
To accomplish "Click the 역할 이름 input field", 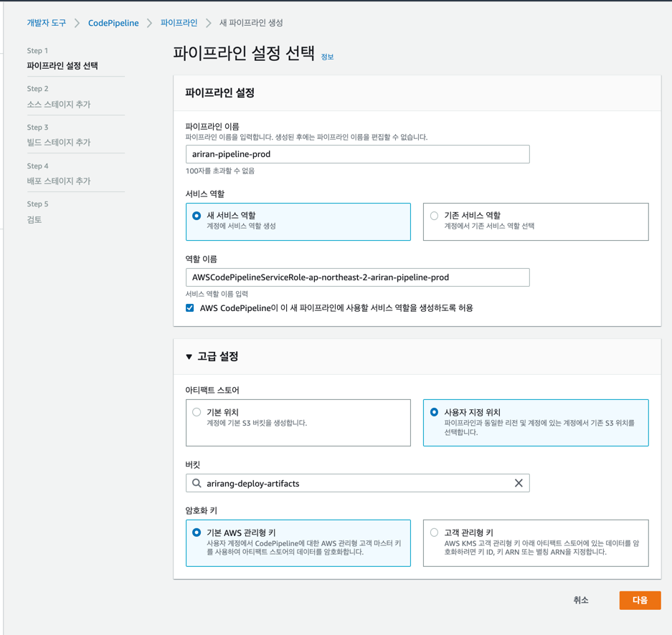I will pyautogui.click(x=357, y=277).
